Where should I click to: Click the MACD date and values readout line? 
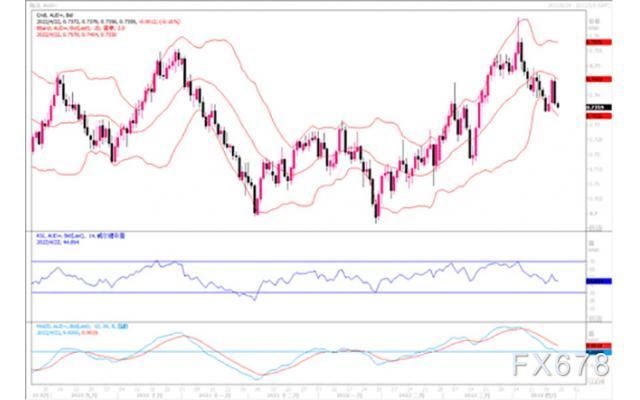67,333
